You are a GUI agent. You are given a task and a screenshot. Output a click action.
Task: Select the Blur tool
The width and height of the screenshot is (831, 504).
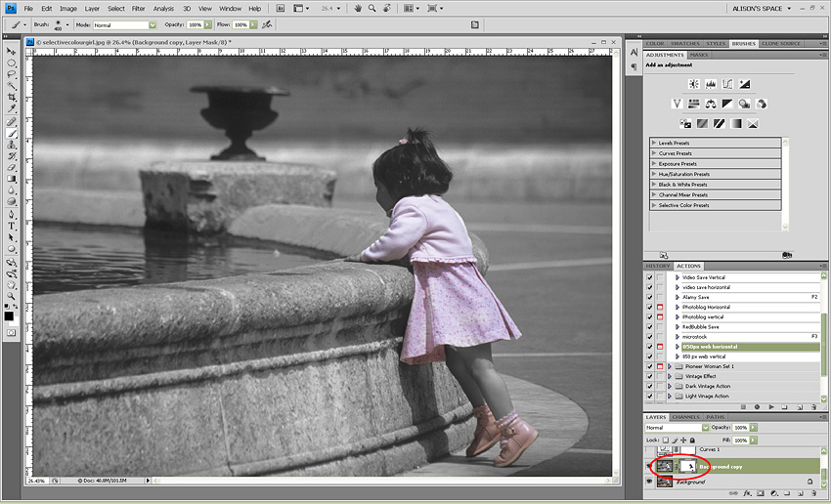click(x=11, y=190)
